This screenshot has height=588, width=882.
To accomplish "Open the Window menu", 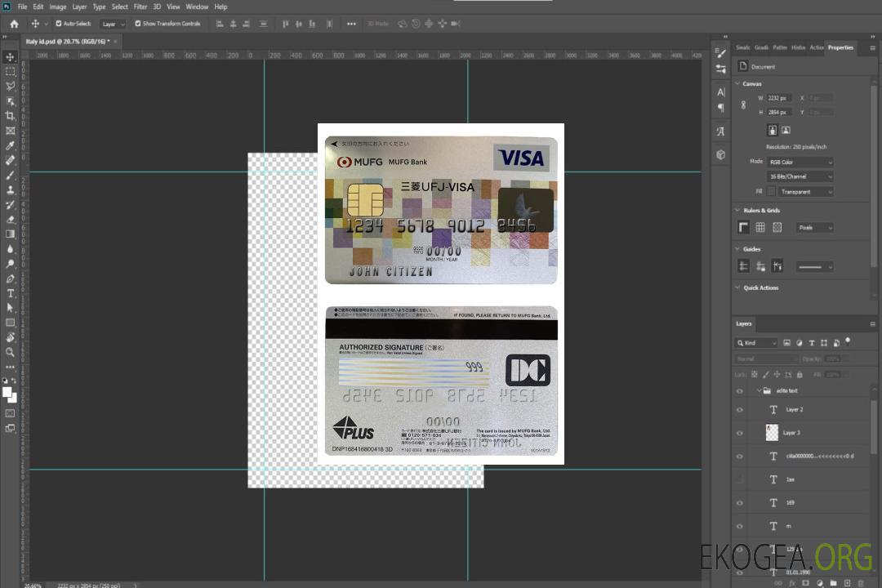I will point(197,7).
